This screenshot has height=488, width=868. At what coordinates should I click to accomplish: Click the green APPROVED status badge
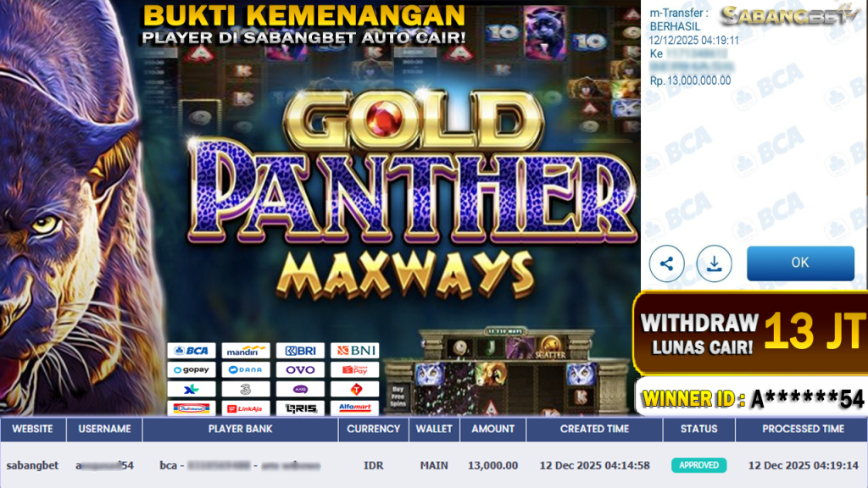(x=698, y=465)
